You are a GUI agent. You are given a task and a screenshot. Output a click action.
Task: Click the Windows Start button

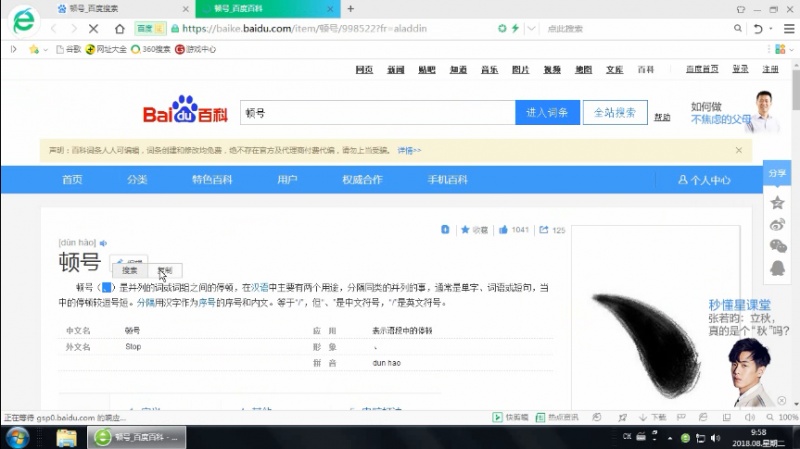(x=17, y=438)
